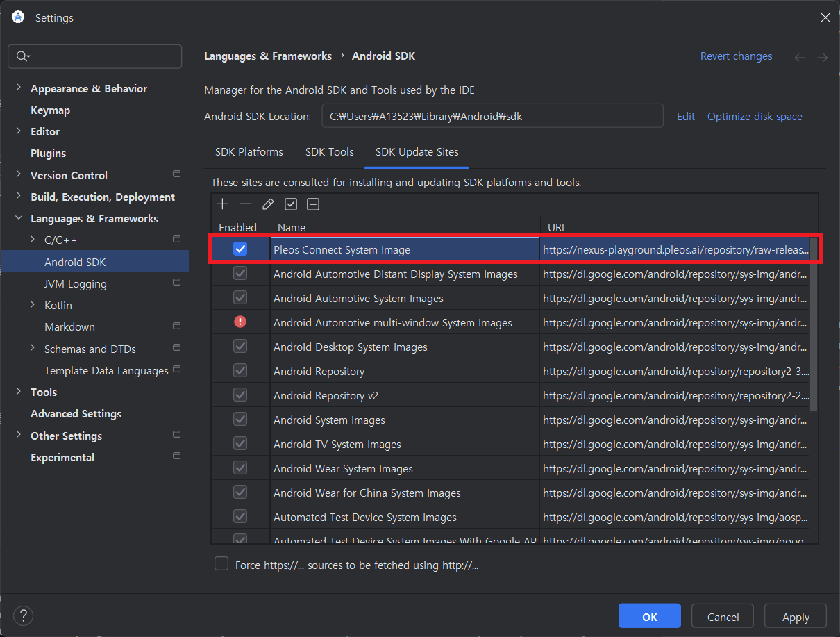The height and width of the screenshot is (637, 840).
Task: Click the Deselect All icon in toolbar
Action: tap(313, 204)
